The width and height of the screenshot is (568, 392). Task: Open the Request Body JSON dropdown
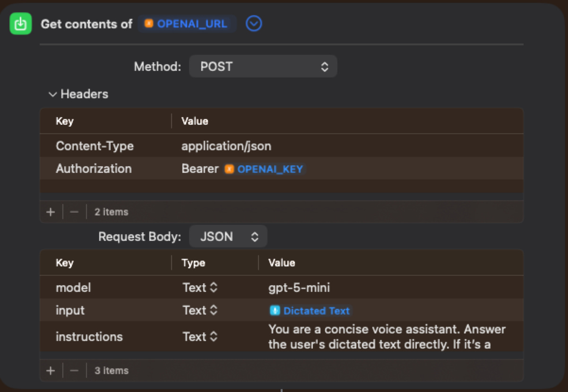pos(228,237)
